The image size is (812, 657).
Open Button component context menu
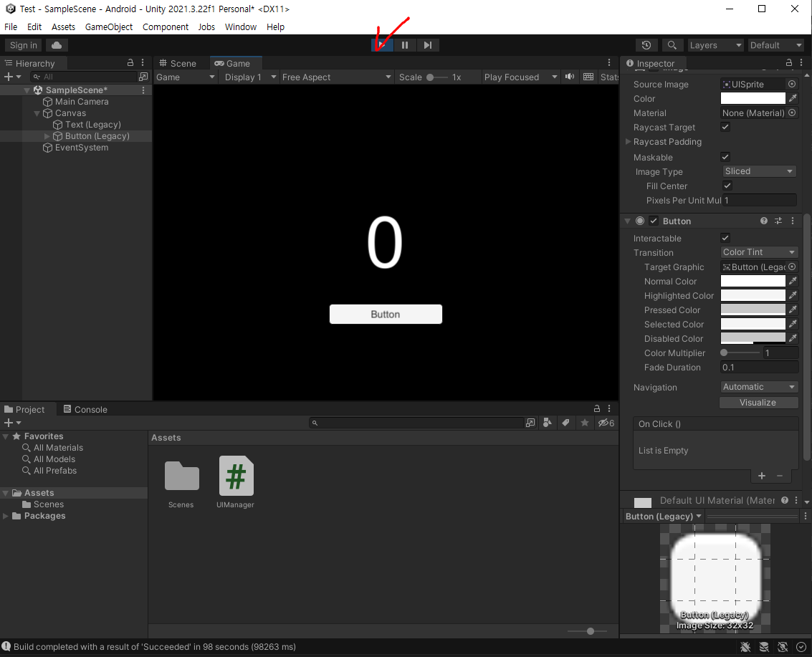(793, 221)
